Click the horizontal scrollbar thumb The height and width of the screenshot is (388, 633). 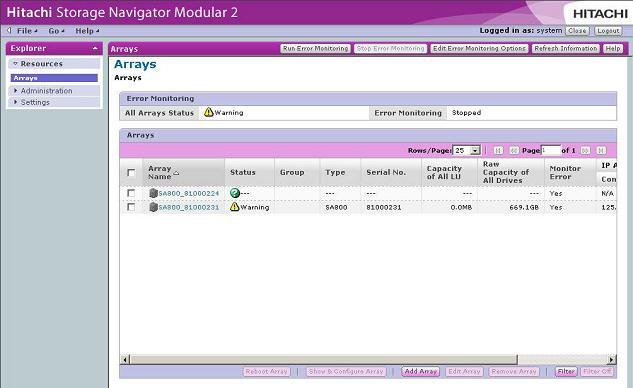pyautogui.click(x=323, y=359)
